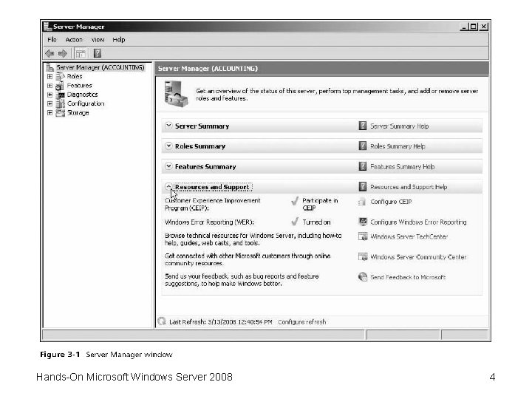Viewport: 532px width, 399px height.
Task: Select the Features tree item label
Action: 79,86
